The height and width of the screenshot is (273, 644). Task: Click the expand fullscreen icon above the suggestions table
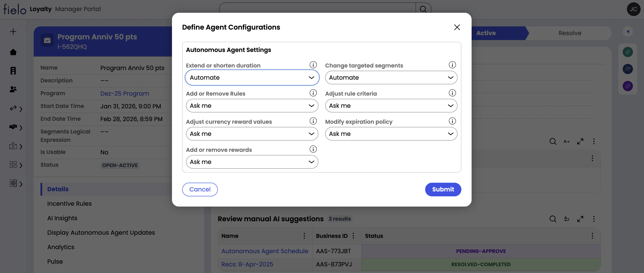tap(580, 219)
